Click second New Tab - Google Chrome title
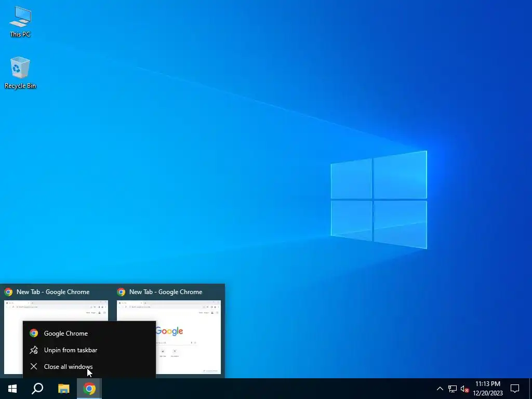532x399 pixels. 166,292
